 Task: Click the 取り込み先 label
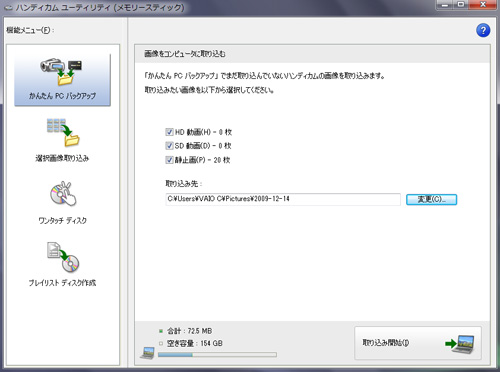184,183
